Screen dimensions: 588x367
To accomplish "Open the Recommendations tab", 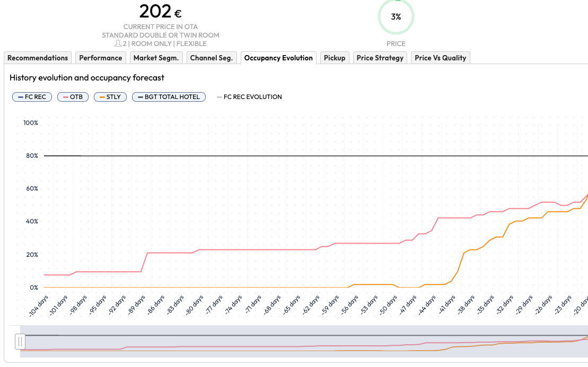I will point(38,58).
